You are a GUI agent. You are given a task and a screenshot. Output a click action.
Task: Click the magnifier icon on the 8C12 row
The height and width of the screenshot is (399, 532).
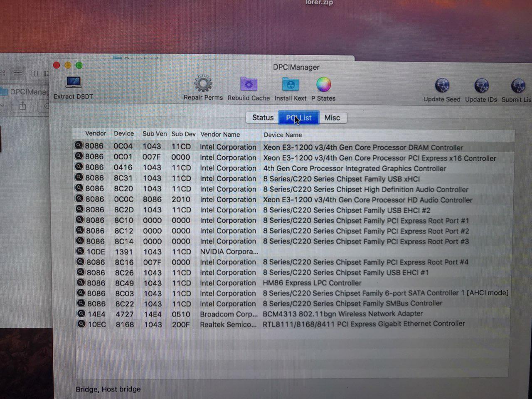[79, 230]
